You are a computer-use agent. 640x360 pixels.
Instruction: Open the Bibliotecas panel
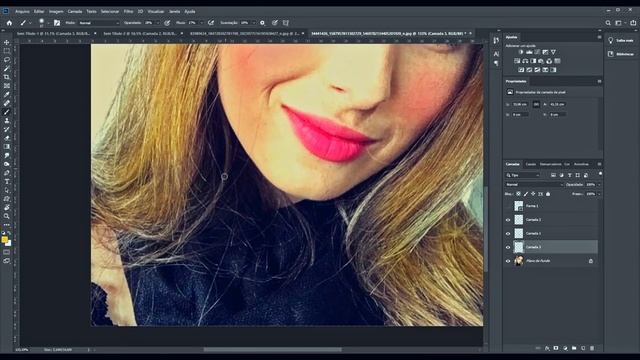(x=620, y=54)
